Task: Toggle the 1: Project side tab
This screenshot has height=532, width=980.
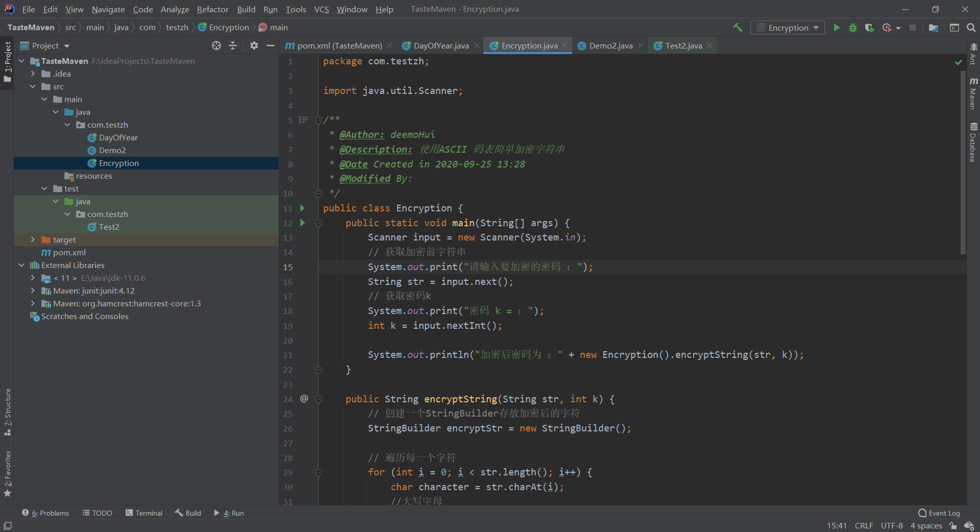Action: pyautogui.click(x=7, y=61)
